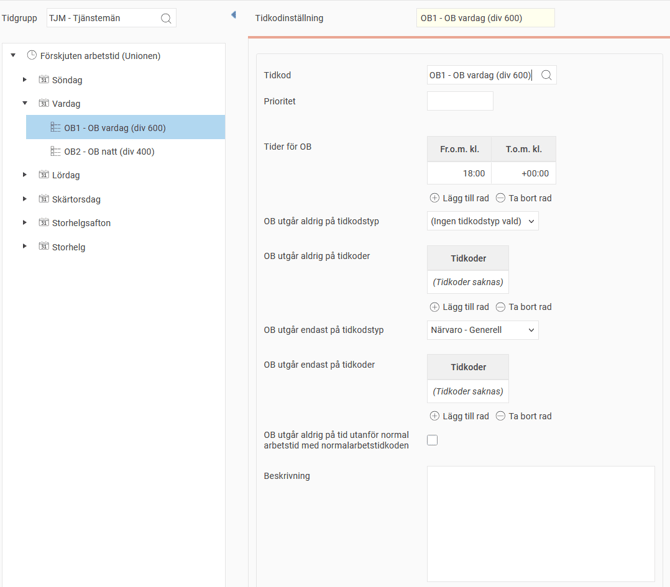Click the Tidgrupp search magnifier icon
Image resolution: width=670 pixels, height=587 pixels.
(166, 18)
